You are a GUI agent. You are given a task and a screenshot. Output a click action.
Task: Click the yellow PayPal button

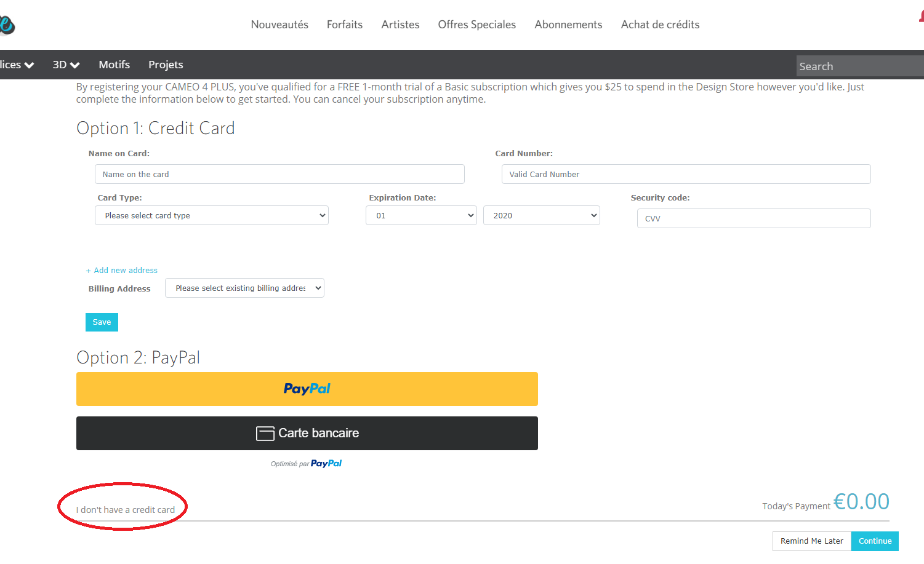(307, 389)
